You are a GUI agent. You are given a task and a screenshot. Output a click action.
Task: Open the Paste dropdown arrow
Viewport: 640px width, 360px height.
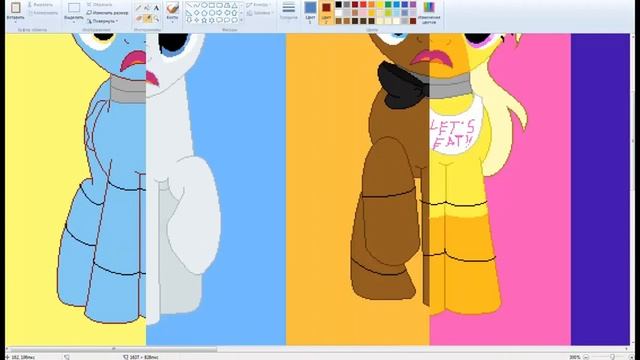coord(16,21)
